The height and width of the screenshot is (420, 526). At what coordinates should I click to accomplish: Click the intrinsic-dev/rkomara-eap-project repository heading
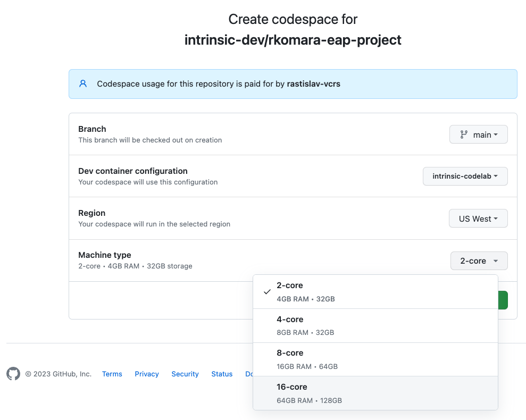coord(293,40)
